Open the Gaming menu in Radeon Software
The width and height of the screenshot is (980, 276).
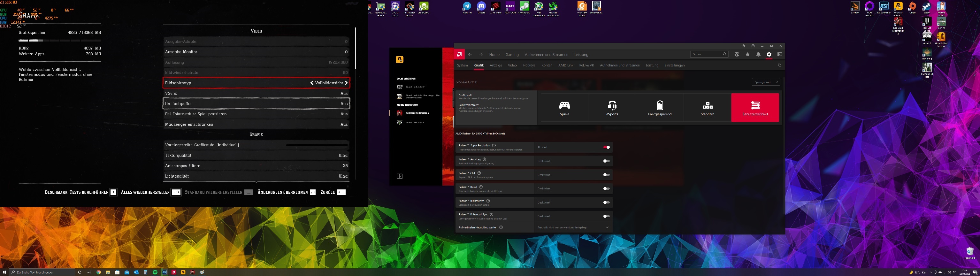click(512, 54)
